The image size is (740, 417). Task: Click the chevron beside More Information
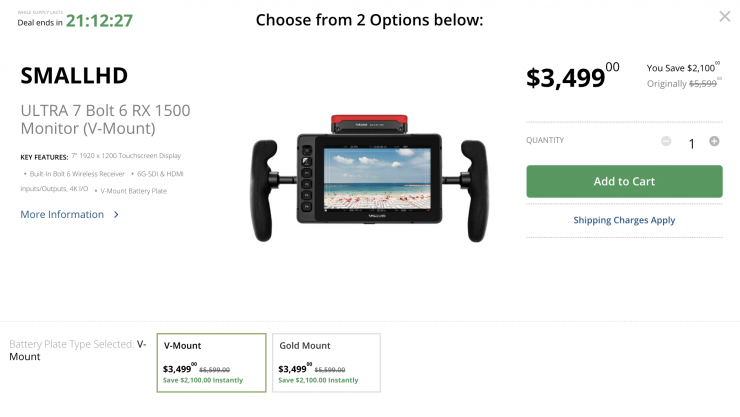tap(116, 215)
